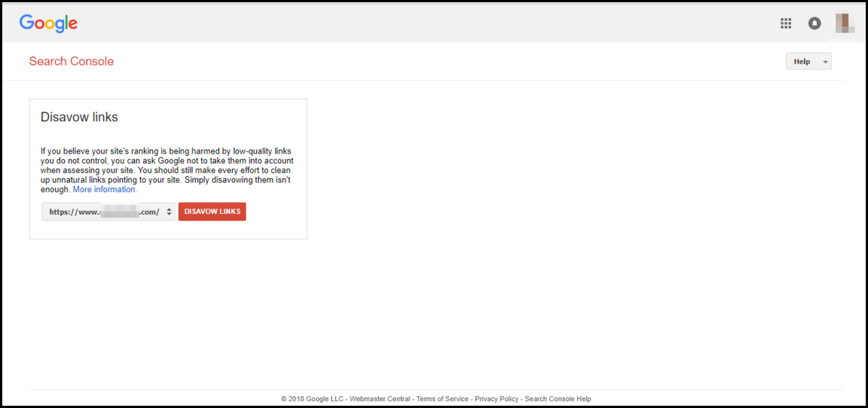This screenshot has height=408, width=868.
Task: Go to Search Console home
Action: [72, 62]
